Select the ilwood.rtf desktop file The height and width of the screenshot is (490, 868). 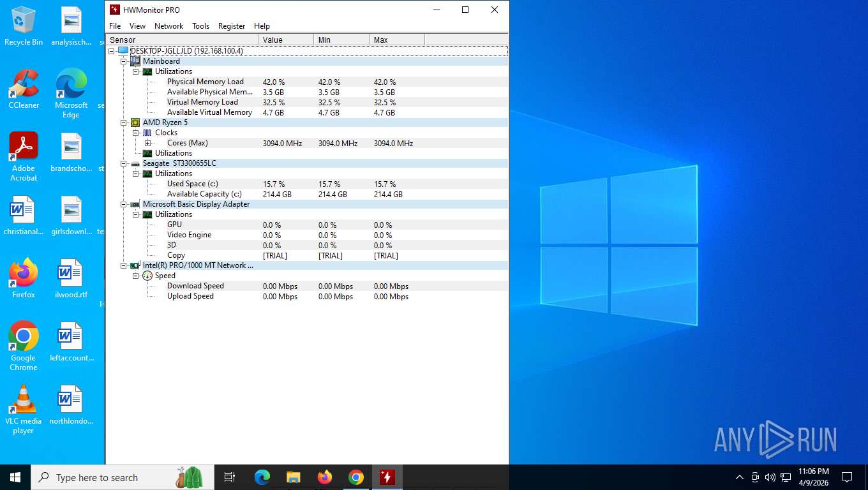(71, 279)
